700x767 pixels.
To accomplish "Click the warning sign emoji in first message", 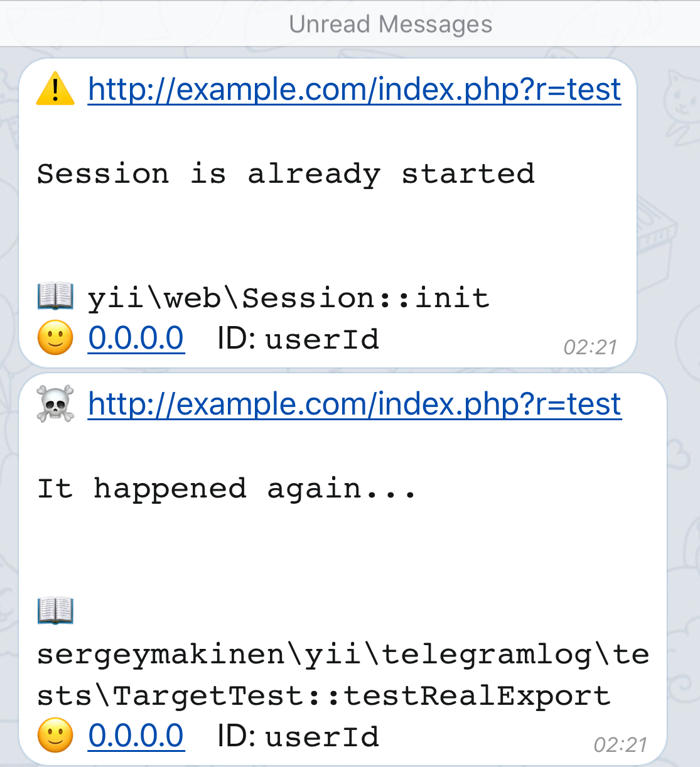I will tap(55, 89).
